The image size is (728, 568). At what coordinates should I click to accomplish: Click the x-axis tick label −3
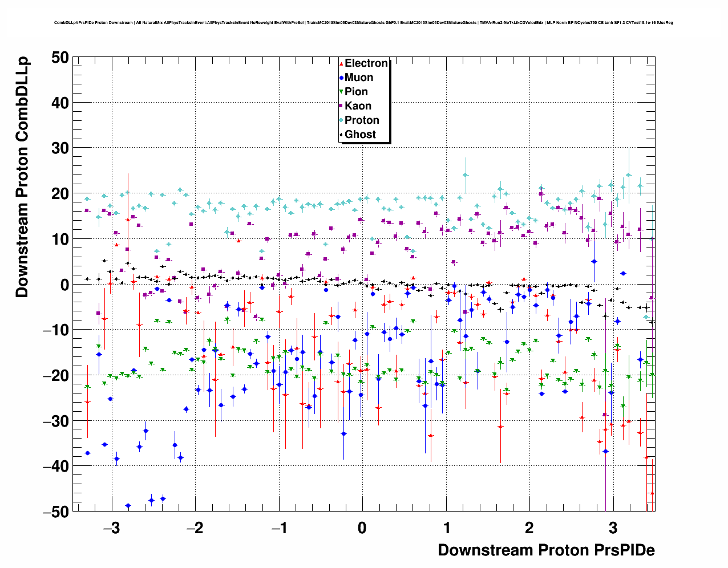[x=111, y=528]
